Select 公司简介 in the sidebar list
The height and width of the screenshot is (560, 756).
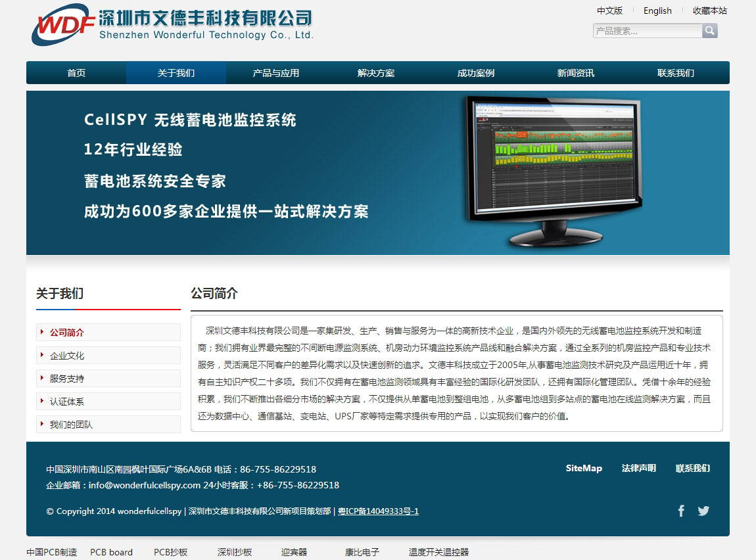[x=108, y=333]
